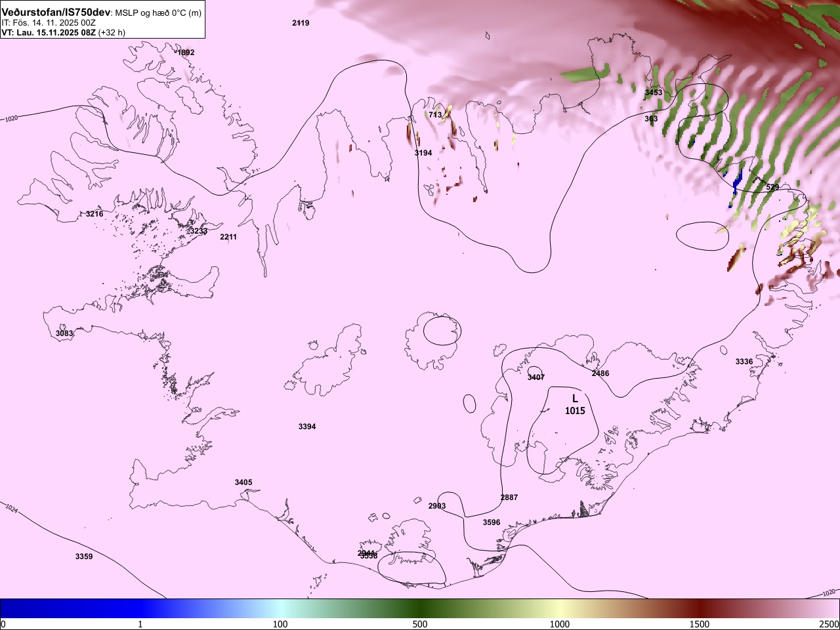
Task: Click the "MSLP og hæð 0°C (m)" label
Action: [x=159, y=13]
